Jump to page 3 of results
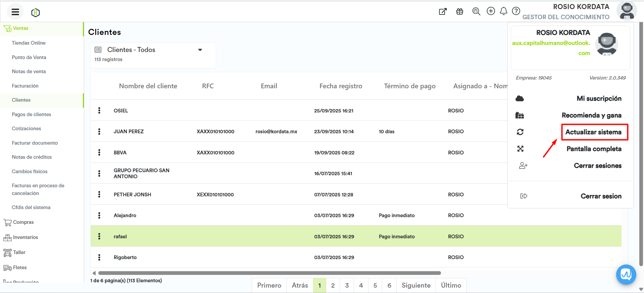 click(347, 285)
